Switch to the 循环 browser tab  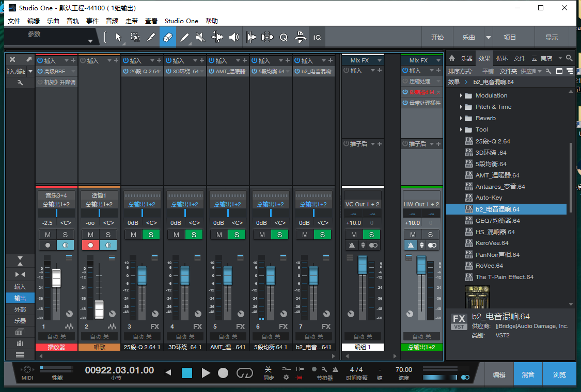pyautogui.click(x=501, y=58)
